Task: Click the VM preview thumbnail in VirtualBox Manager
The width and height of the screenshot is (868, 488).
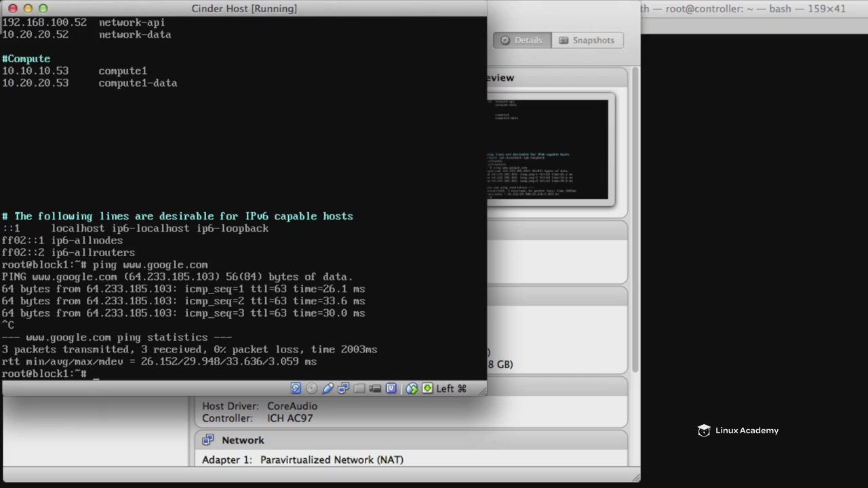Action: (x=548, y=150)
